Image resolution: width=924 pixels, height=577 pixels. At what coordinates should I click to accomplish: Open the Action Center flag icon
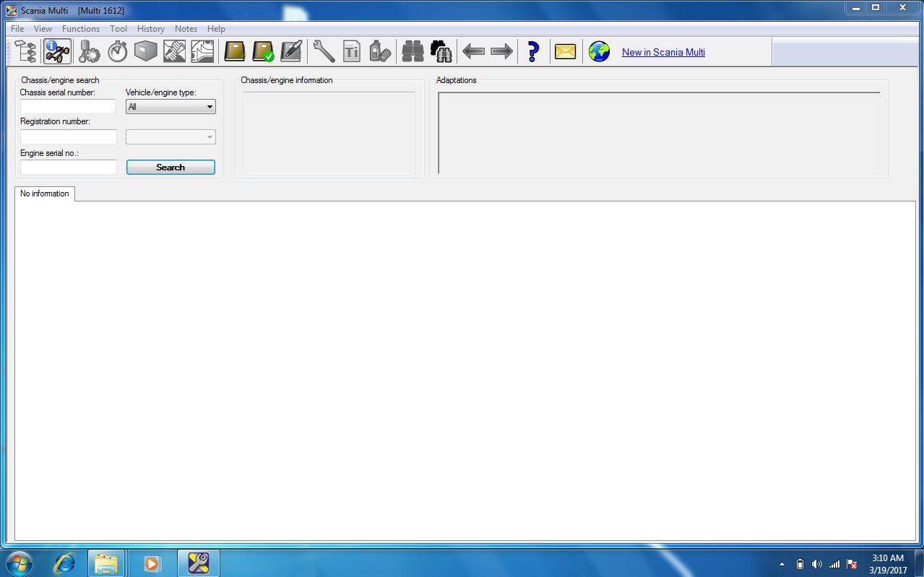pyautogui.click(x=852, y=564)
